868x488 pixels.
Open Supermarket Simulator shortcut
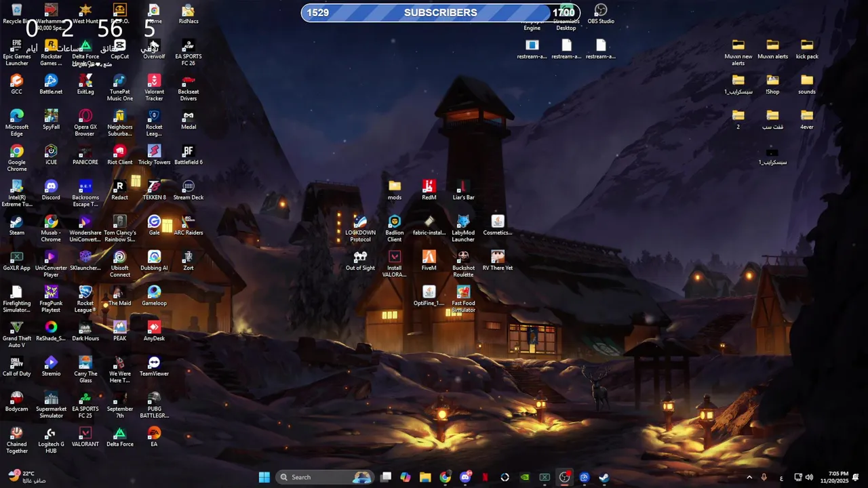point(51,405)
